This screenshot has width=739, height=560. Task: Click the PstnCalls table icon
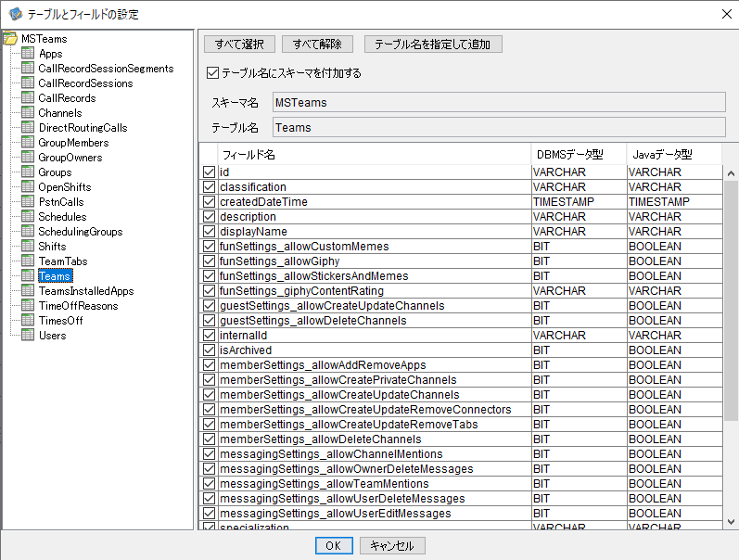28,201
